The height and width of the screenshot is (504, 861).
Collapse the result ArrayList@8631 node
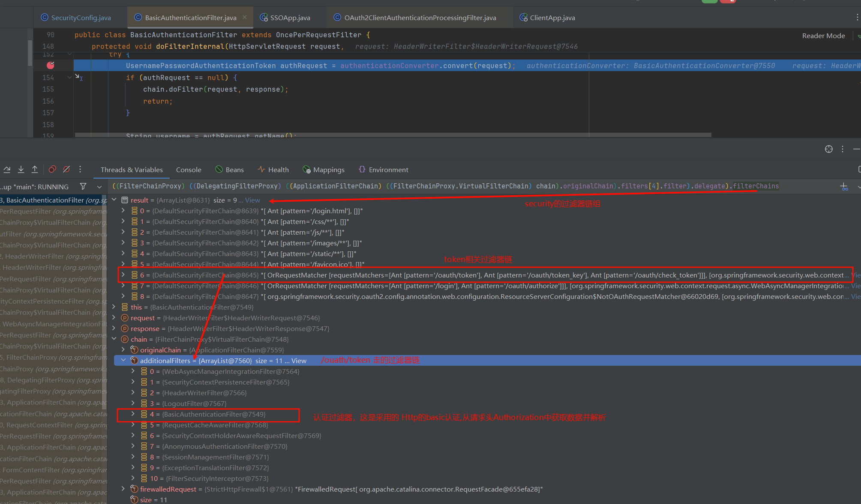114,200
